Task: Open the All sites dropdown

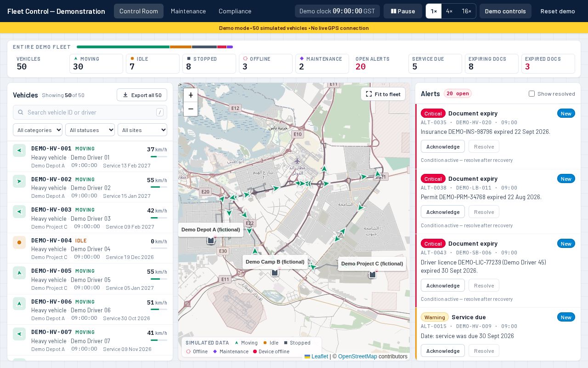Action: (x=142, y=130)
